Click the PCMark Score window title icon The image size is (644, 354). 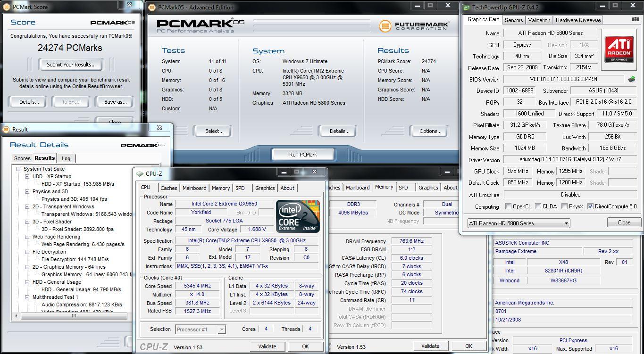coord(7,7)
